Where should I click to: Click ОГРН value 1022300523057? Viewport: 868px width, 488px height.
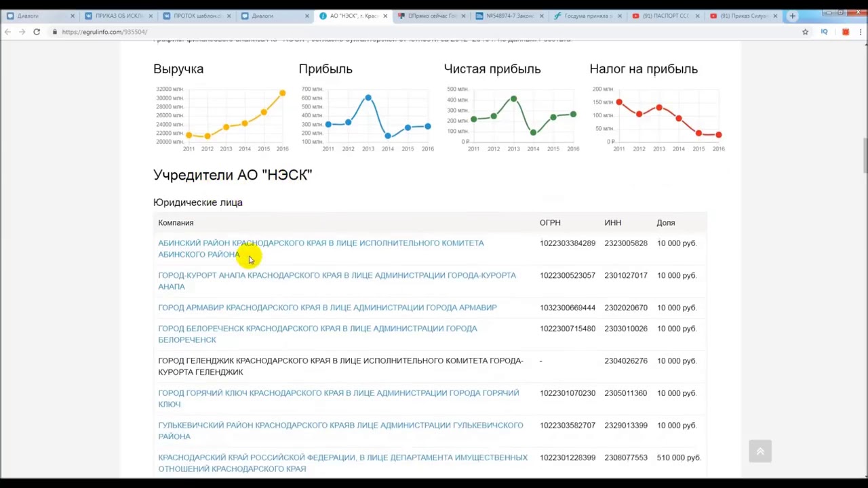[x=568, y=276]
